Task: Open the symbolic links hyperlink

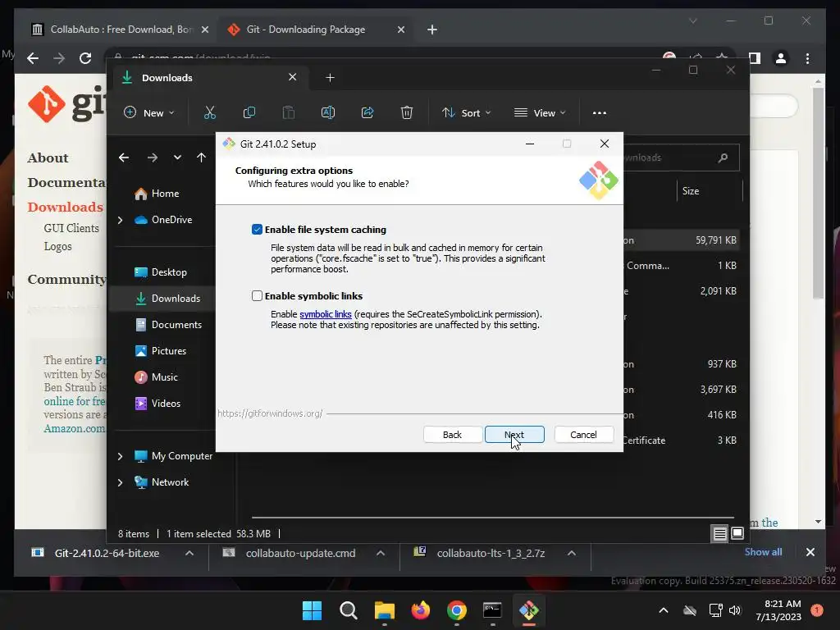Action: tap(325, 314)
